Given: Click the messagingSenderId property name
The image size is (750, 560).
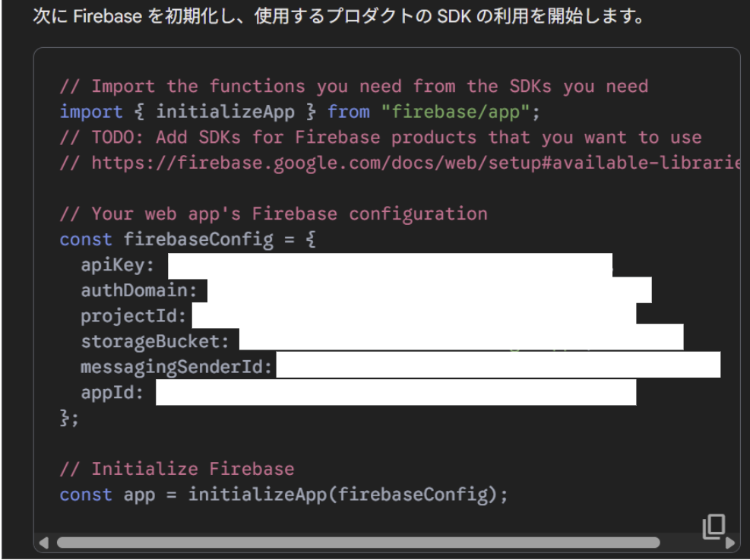Looking at the screenshot, I should click(x=176, y=367).
